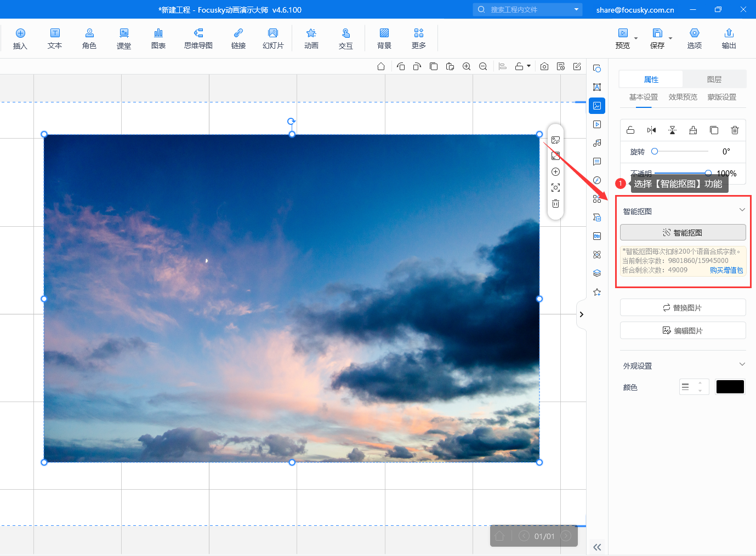Toggle the lock icon in properties panel
756x556 pixels.
click(x=630, y=130)
